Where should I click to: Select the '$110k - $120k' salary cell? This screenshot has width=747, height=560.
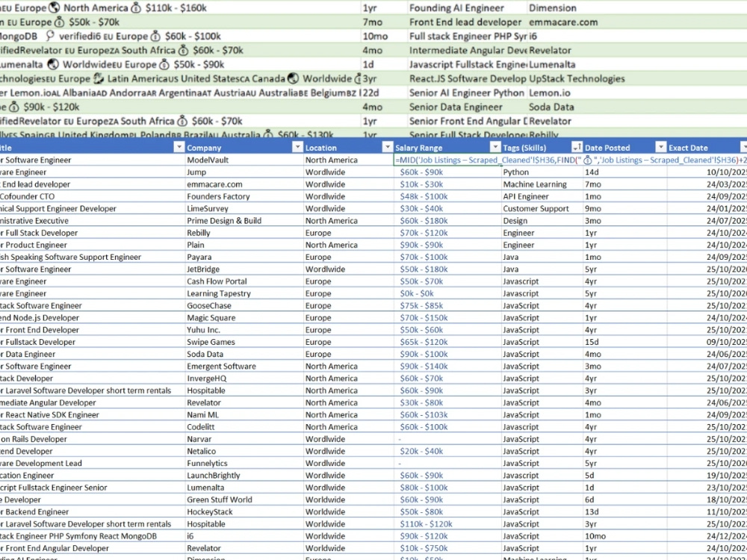tap(447, 524)
